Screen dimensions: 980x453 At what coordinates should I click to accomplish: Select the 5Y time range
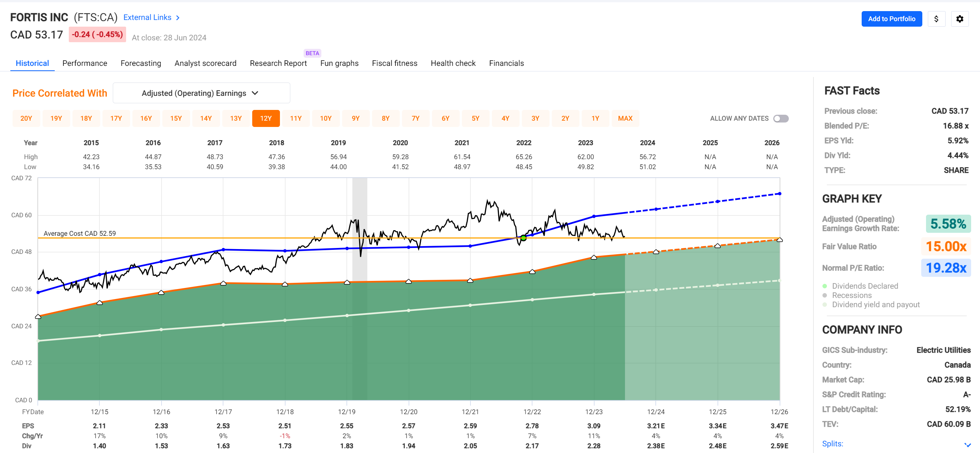point(476,118)
